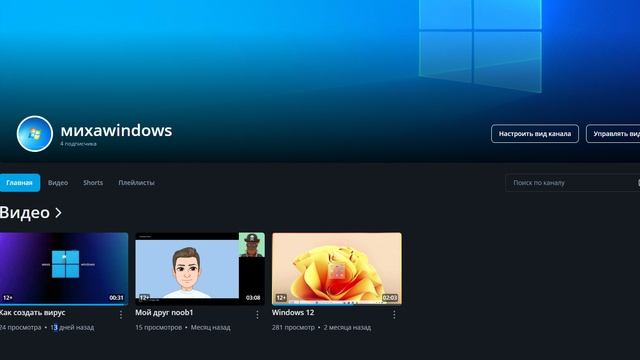Open options menu for Мой друг noob1 video
Image resolution: width=640 pixels, height=360 pixels.
257,315
